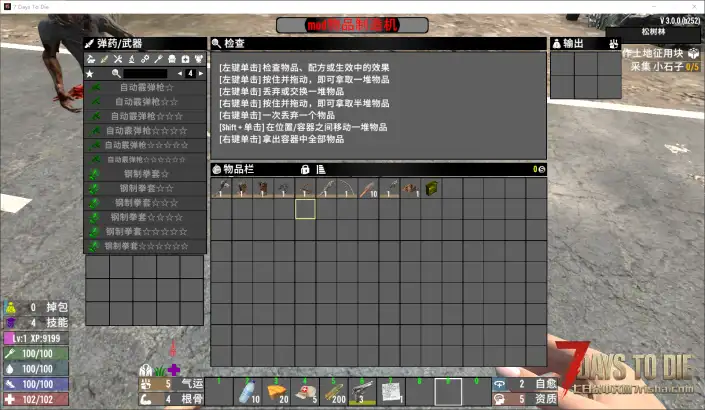The width and height of the screenshot is (705, 410).
Task: Click the 资质 attribute head icon
Action: tap(500, 399)
